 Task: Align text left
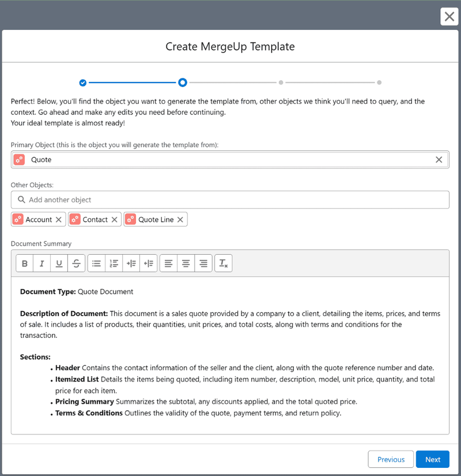point(169,263)
